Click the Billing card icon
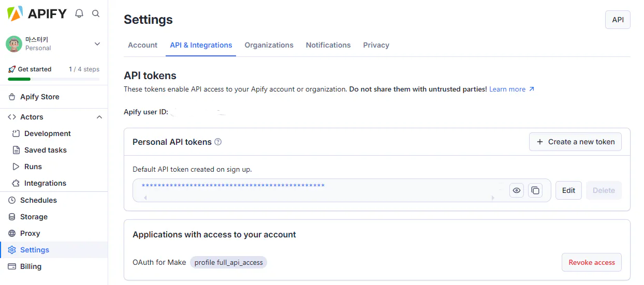Screen dimensions: 644x285 point(12,266)
